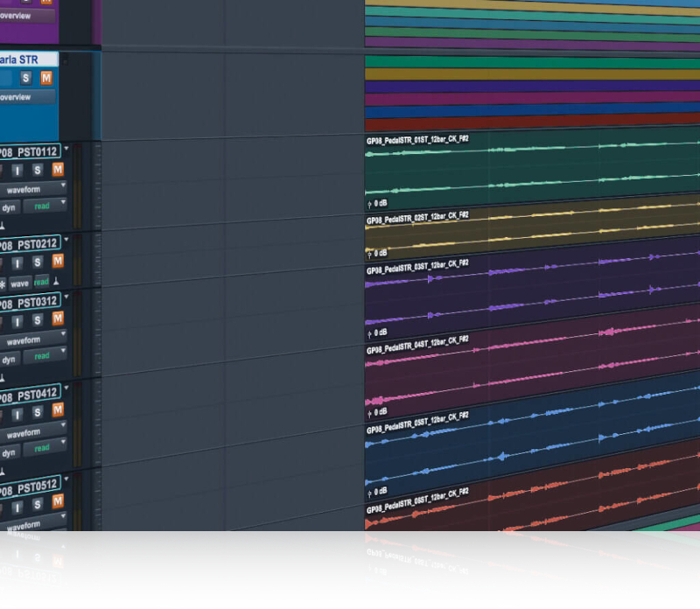Image resolution: width=700 pixels, height=609 pixels.
Task: Open read automation mode on PST0412 track
Action: (45, 447)
